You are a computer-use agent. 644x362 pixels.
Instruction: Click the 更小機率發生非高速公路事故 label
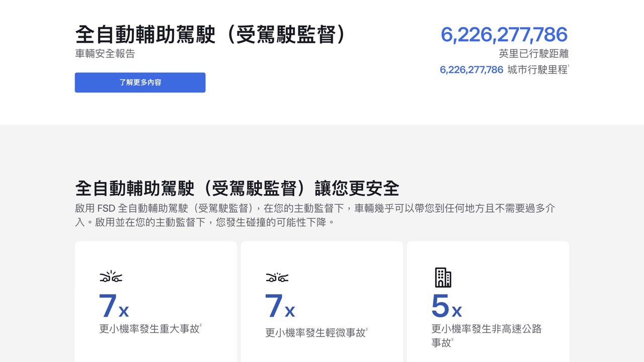click(486, 329)
